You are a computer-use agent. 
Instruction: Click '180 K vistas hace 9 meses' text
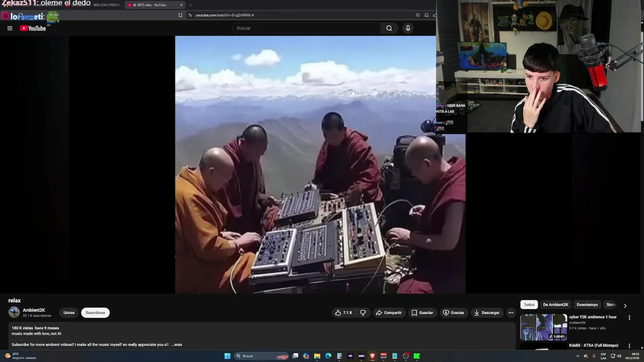pos(35,328)
